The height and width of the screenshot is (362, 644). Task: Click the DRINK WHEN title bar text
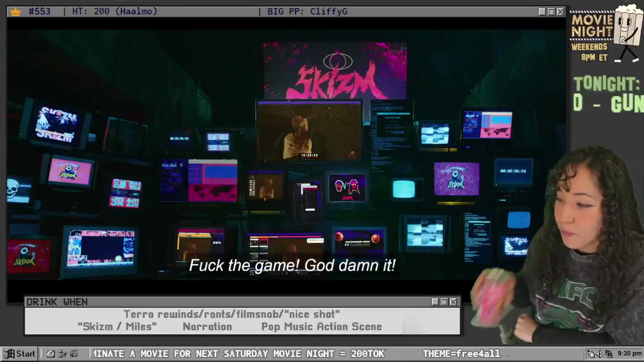57,302
